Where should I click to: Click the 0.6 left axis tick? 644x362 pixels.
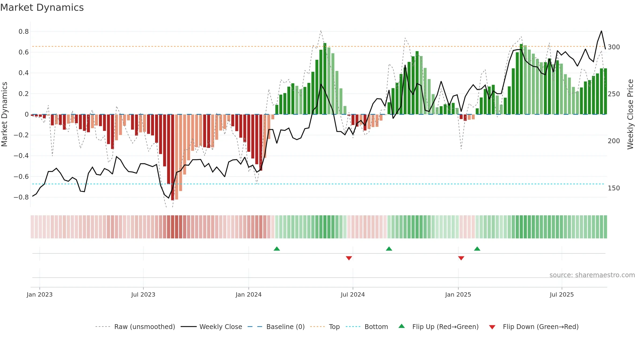tap(24, 52)
